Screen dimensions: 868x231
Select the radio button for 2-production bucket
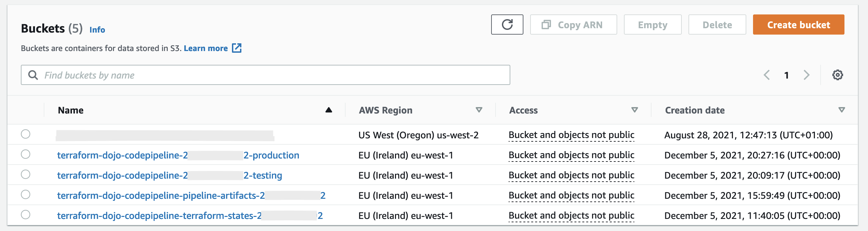(x=26, y=154)
